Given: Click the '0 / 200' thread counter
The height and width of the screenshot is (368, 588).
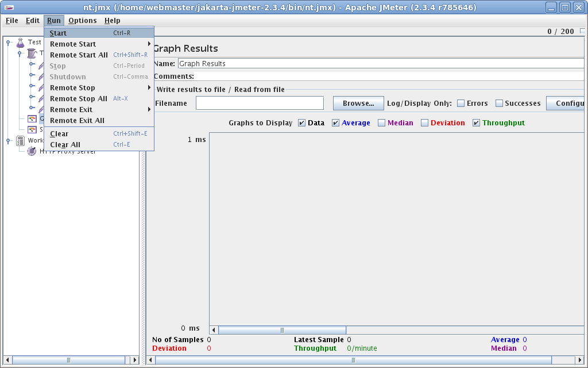Looking at the screenshot, I should click(560, 32).
